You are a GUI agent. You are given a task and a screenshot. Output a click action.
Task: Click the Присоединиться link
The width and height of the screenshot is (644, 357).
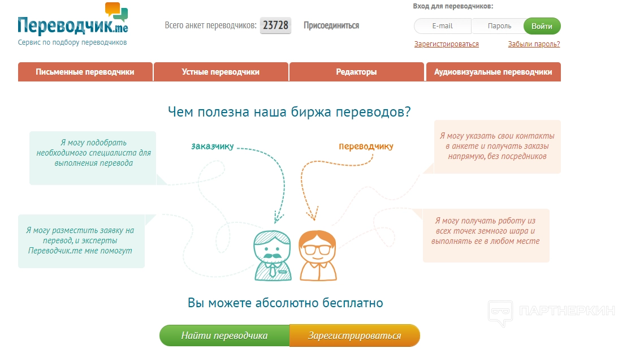pos(331,25)
